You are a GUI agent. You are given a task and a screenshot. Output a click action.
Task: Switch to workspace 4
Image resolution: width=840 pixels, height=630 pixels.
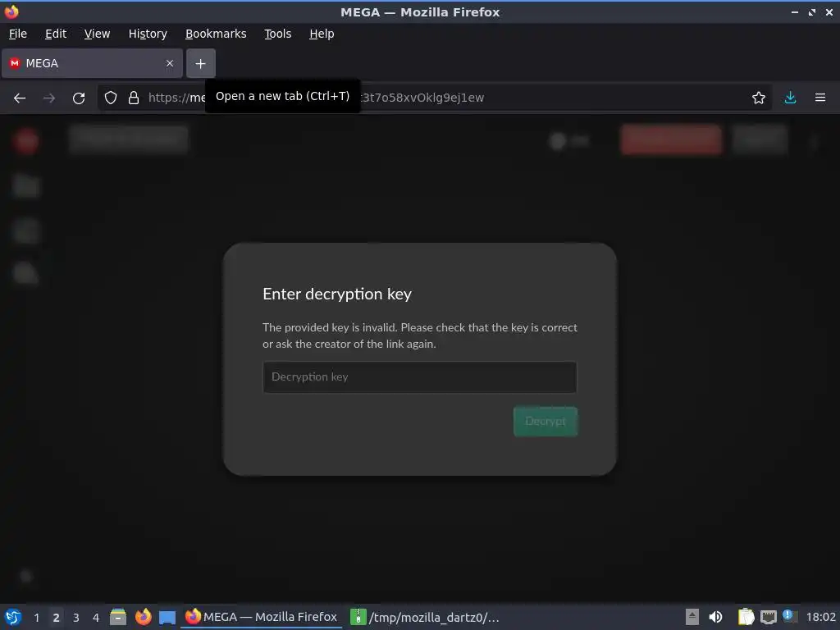[x=95, y=618]
